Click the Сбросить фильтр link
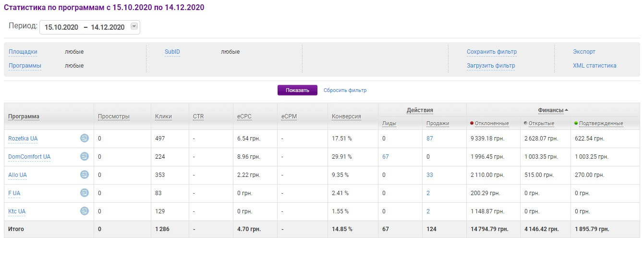Screen dimensions: 644x256 point(345,90)
